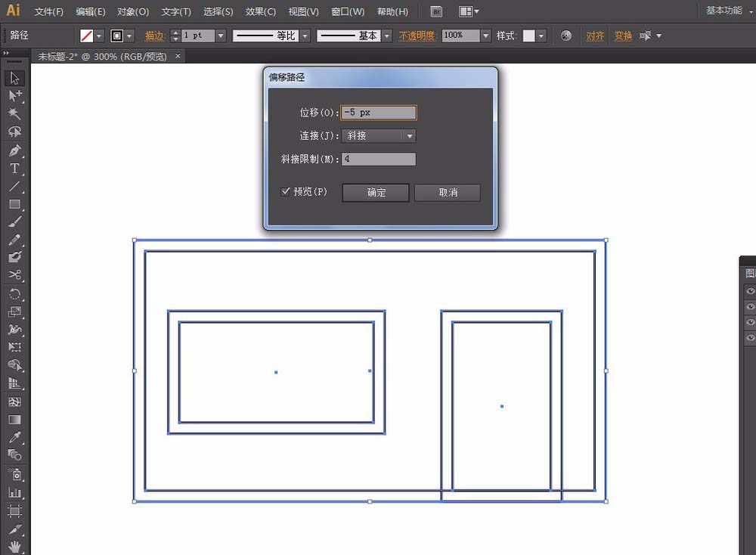The height and width of the screenshot is (555, 756).
Task: Open the 基本功能 workspace switcher
Action: pyautogui.click(x=729, y=11)
